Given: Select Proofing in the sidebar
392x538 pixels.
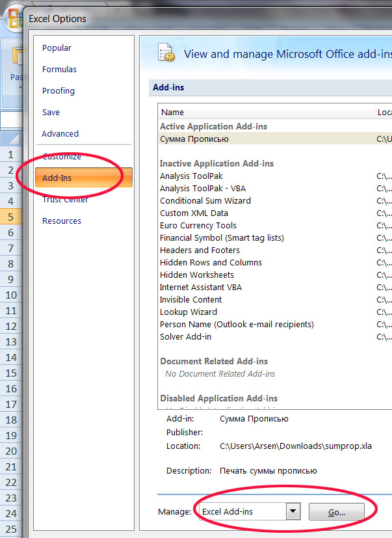Looking at the screenshot, I should (59, 91).
